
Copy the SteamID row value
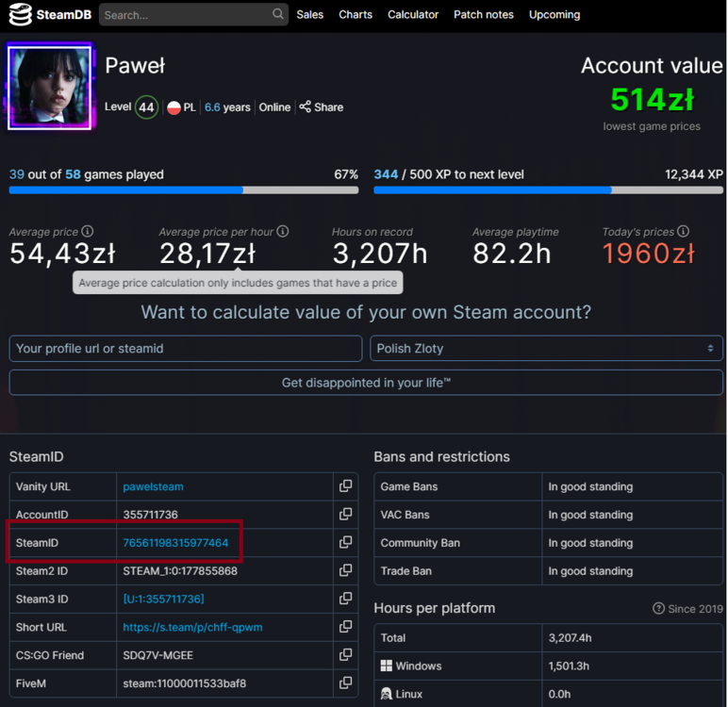tap(345, 542)
